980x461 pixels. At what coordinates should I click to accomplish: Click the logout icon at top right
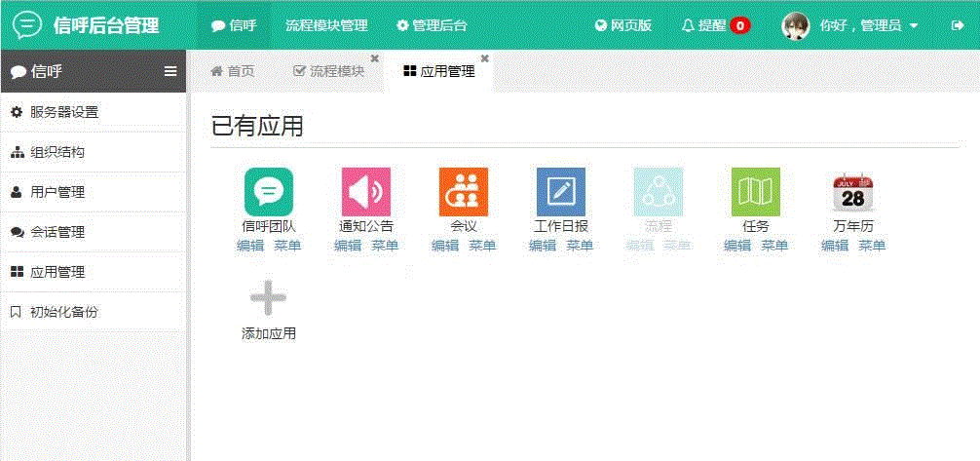pos(957,25)
